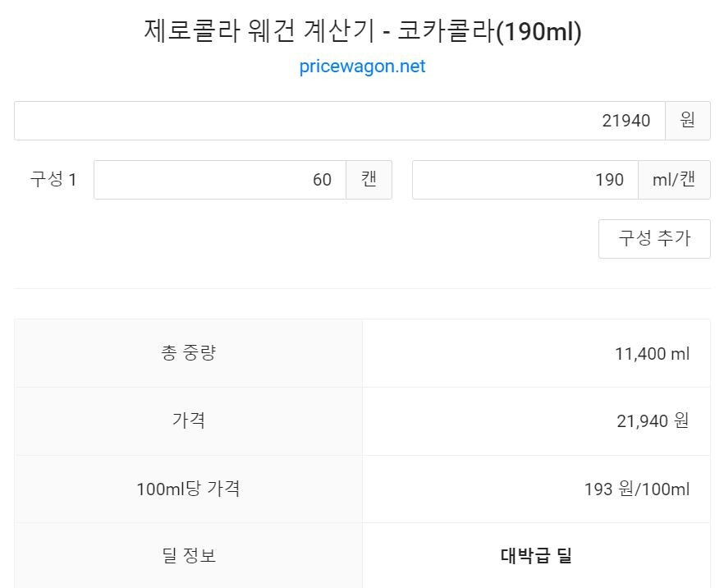This screenshot has width=724, height=588.
Task: Click the 원 unit addon label
Action: pyautogui.click(x=688, y=121)
